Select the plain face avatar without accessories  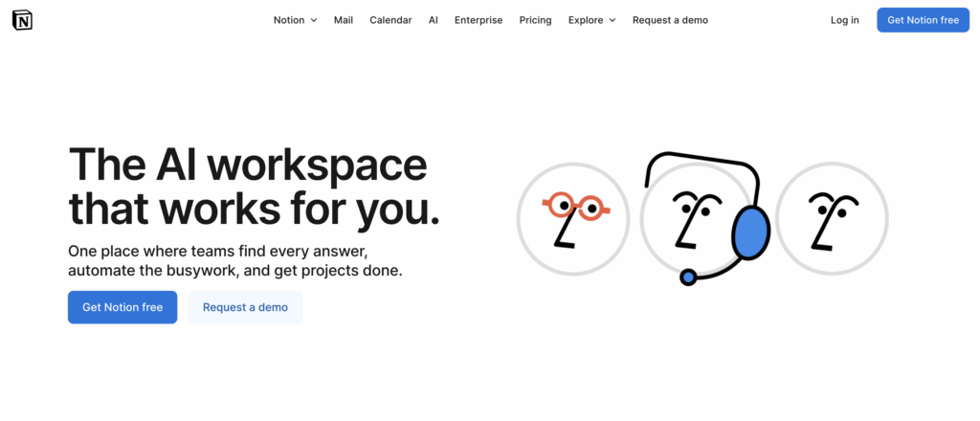pos(832,218)
